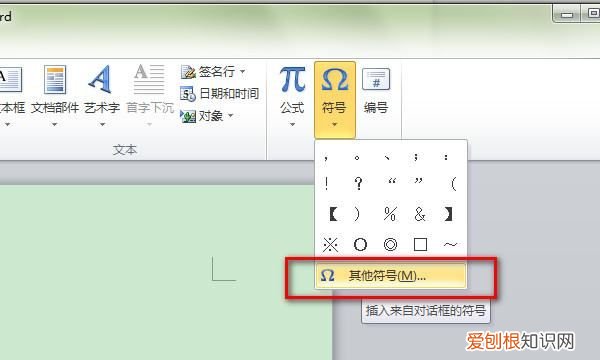The width and height of the screenshot is (600, 360).
Task: Insert the 】 right black bracket symbol
Action: coord(448,214)
